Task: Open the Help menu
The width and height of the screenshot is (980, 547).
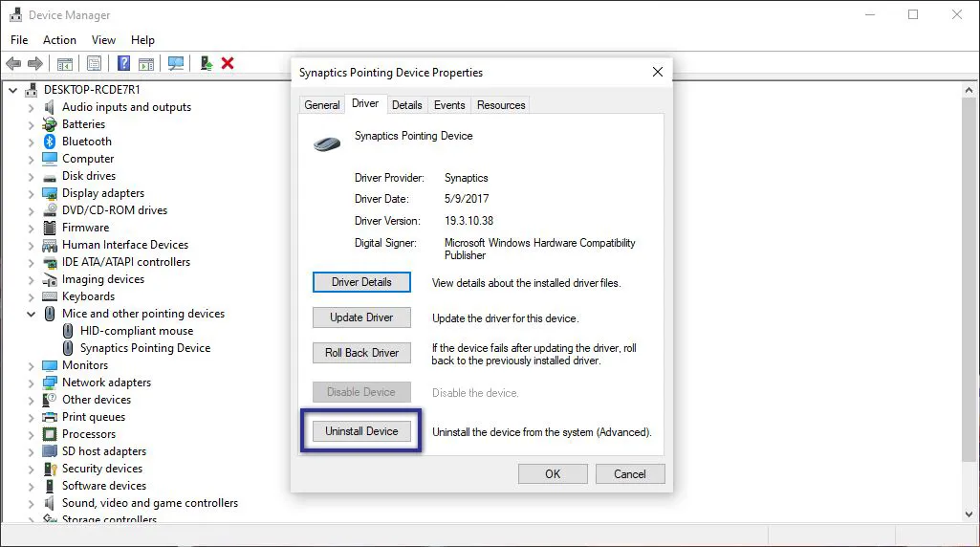Action: (142, 40)
